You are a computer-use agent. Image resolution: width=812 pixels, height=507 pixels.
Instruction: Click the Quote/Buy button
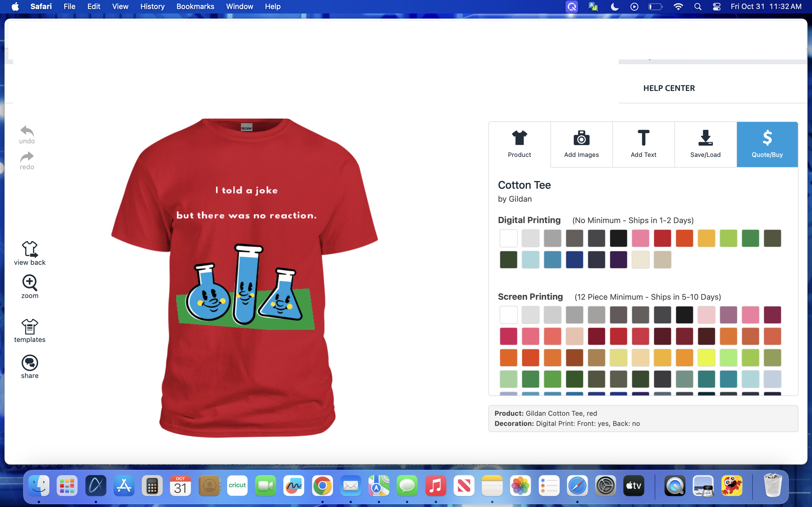pos(767,144)
